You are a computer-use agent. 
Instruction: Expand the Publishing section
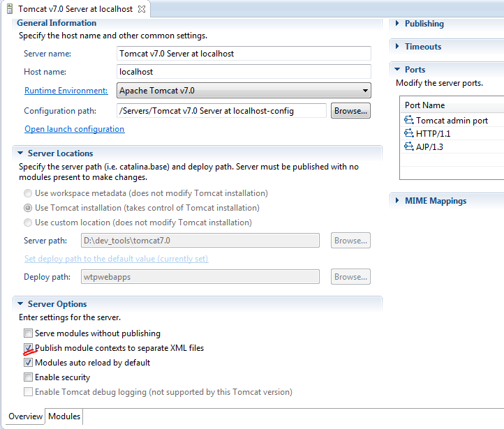(397, 23)
